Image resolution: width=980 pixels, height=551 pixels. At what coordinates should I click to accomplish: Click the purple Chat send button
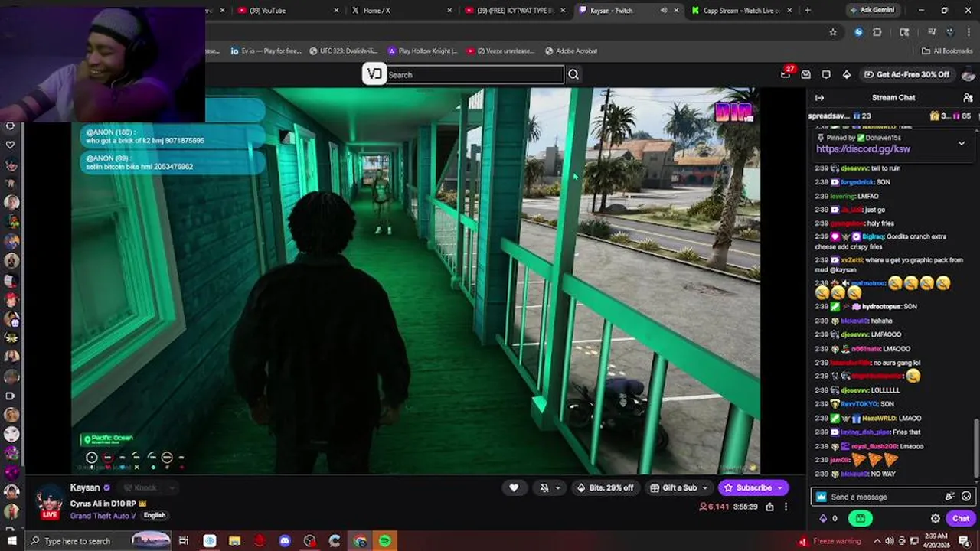961,518
